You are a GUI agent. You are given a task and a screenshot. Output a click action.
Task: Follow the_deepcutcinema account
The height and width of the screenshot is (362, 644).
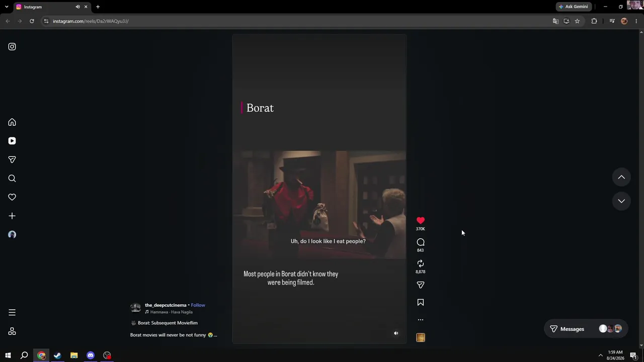[198, 305]
